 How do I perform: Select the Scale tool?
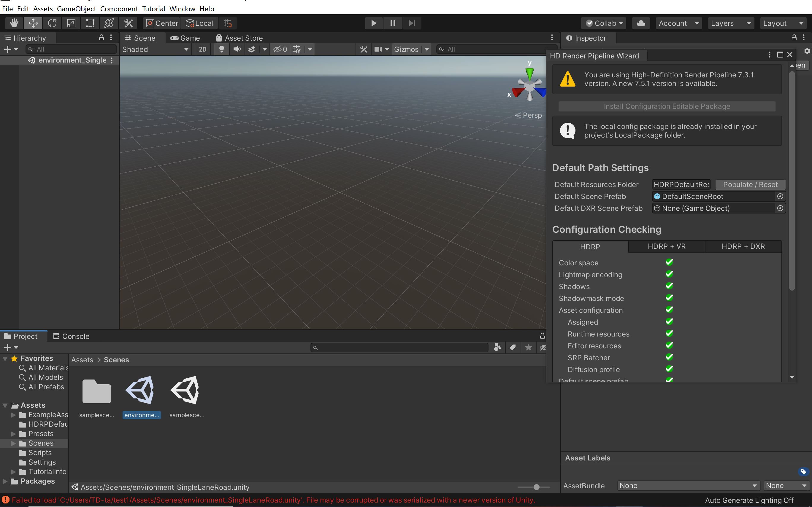click(71, 23)
